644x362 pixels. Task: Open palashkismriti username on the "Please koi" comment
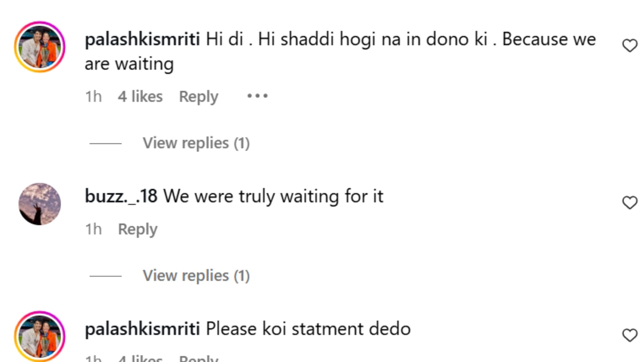(142, 328)
